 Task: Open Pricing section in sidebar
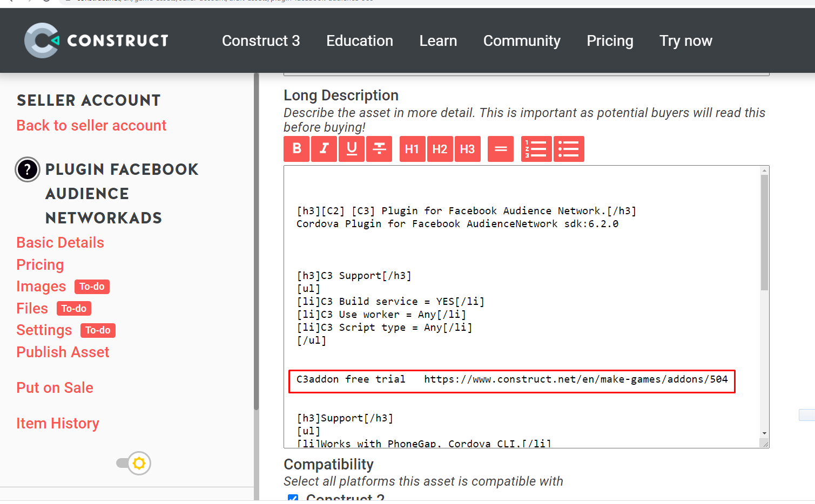tap(40, 265)
